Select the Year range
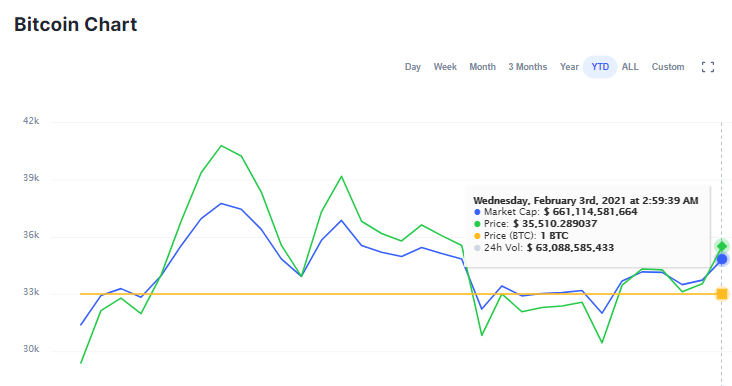Screen dimensions: 732x386 [569, 67]
